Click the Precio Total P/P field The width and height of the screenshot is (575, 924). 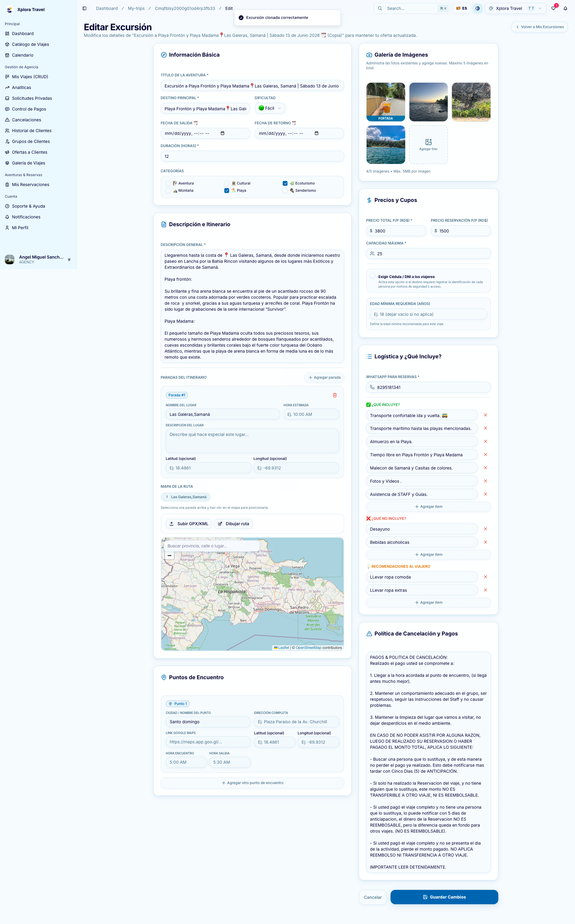tap(396, 231)
